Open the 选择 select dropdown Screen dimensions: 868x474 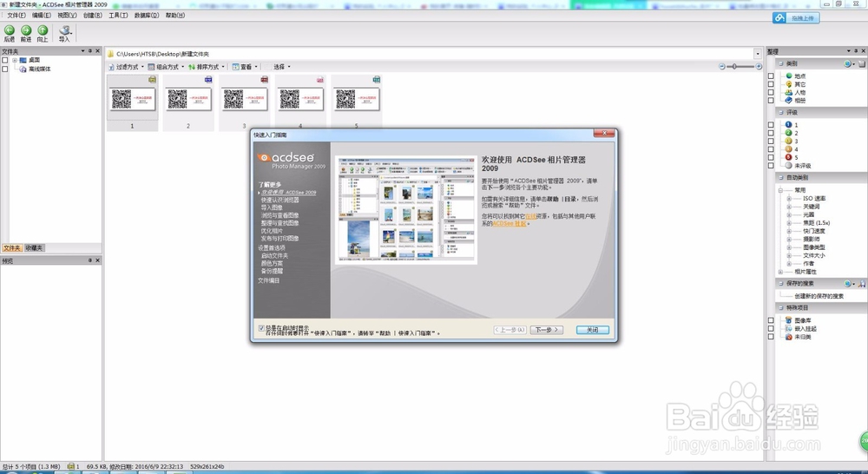pyautogui.click(x=282, y=67)
